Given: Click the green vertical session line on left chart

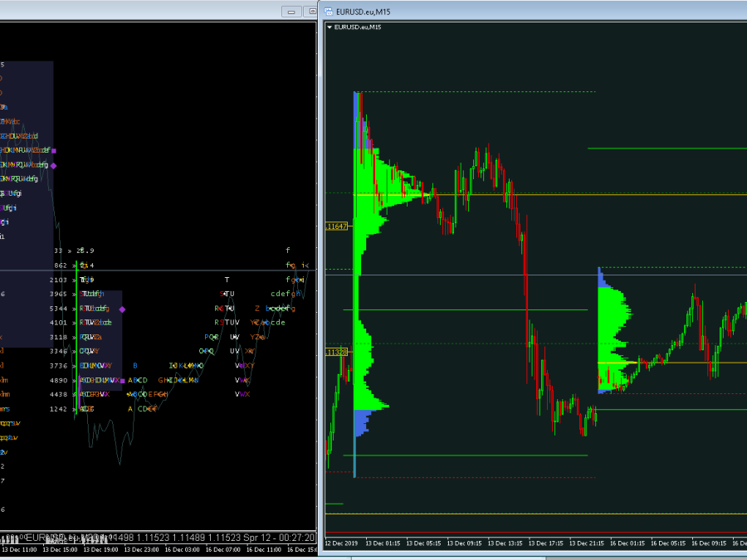Looking at the screenshot, I should (76, 332).
